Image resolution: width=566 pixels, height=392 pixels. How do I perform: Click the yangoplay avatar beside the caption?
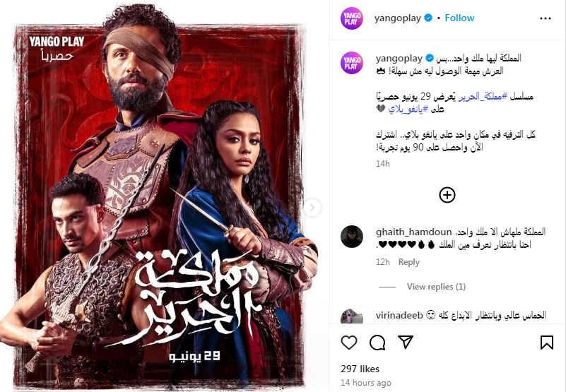click(x=352, y=63)
